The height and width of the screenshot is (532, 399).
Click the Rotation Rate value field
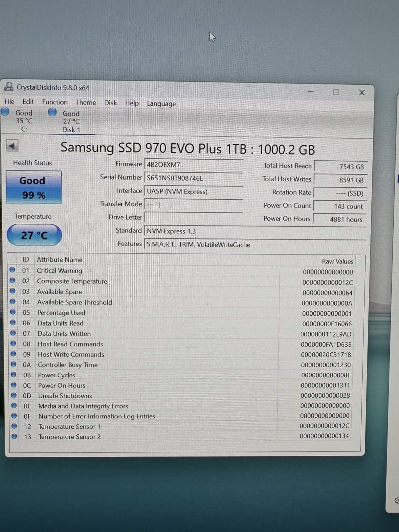click(340, 193)
